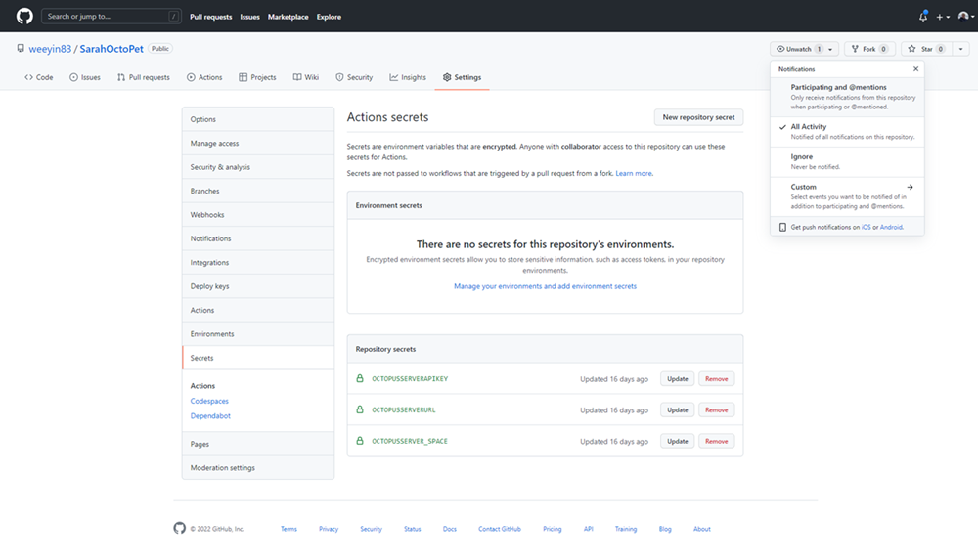Image resolution: width=978 pixels, height=560 pixels.
Task: Open the Issues tab
Action: click(x=85, y=77)
